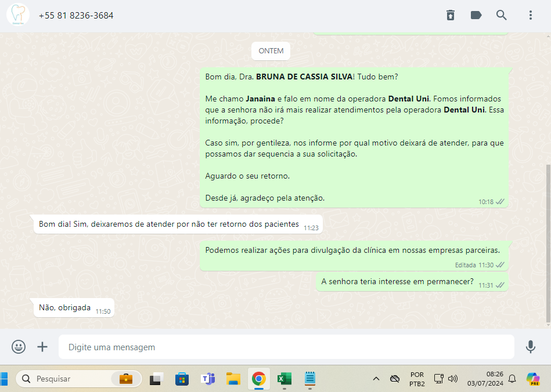Open the notifications bell in the taskbar

(512, 379)
